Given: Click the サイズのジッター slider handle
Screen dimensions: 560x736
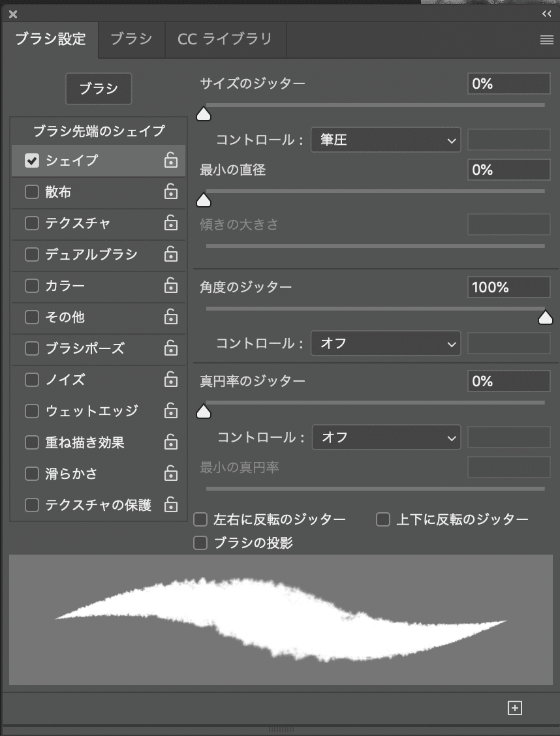Looking at the screenshot, I should (203, 114).
